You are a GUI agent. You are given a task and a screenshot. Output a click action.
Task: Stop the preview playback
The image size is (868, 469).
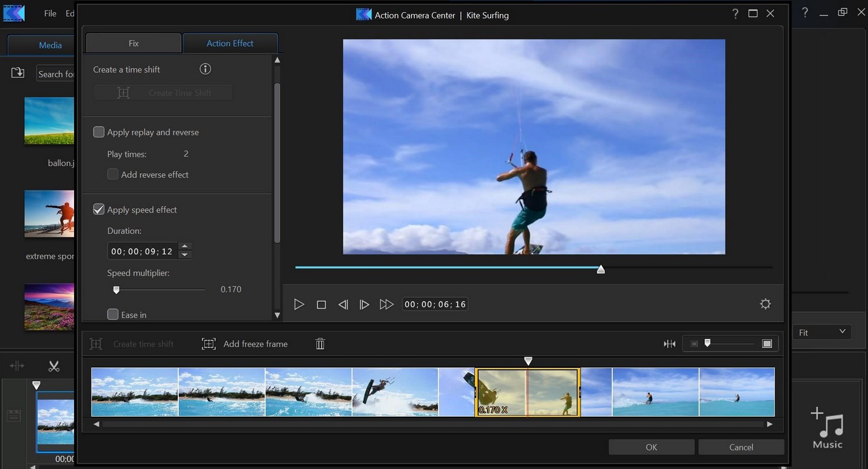click(x=321, y=305)
